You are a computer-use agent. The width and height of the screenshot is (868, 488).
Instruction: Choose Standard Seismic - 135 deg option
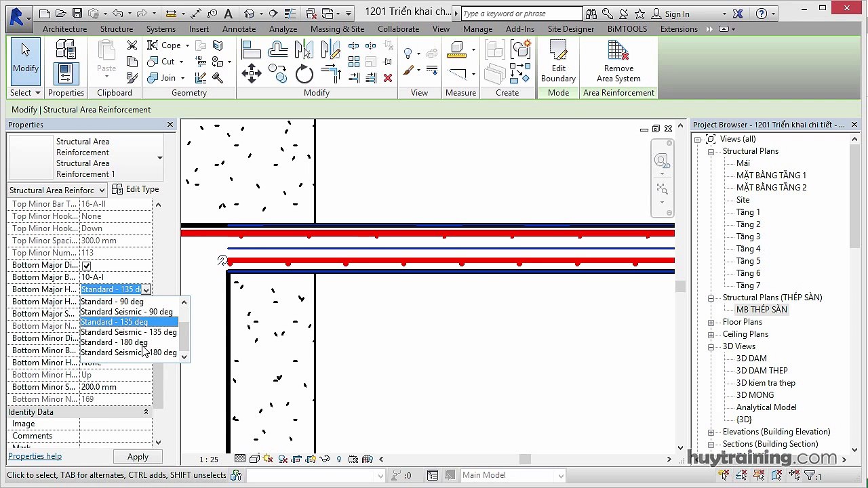tap(129, 332)
